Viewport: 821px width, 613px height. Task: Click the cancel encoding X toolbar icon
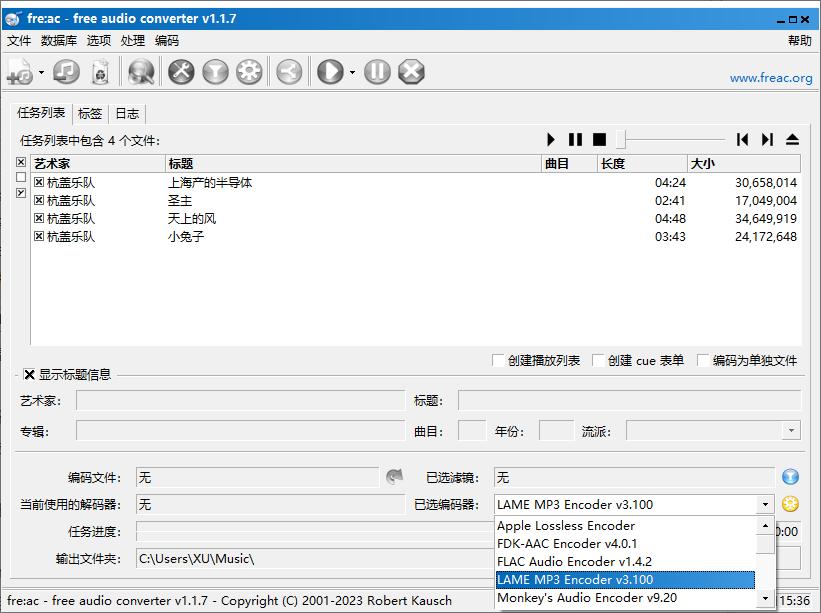tap(411, 72)
